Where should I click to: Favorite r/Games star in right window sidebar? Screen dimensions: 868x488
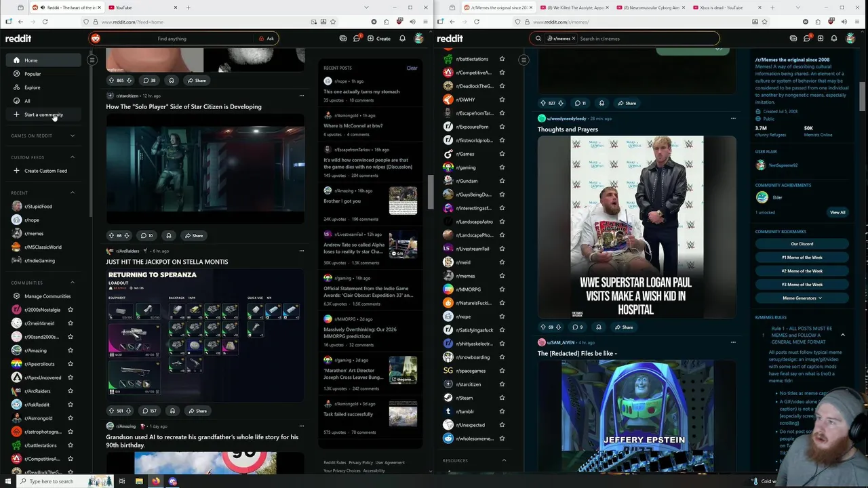(502, 154)
